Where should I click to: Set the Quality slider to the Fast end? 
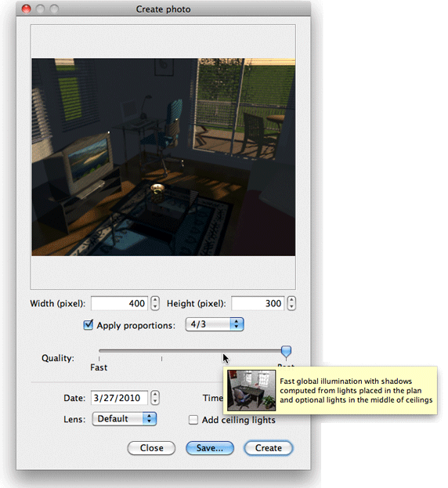tap(99, 351)
